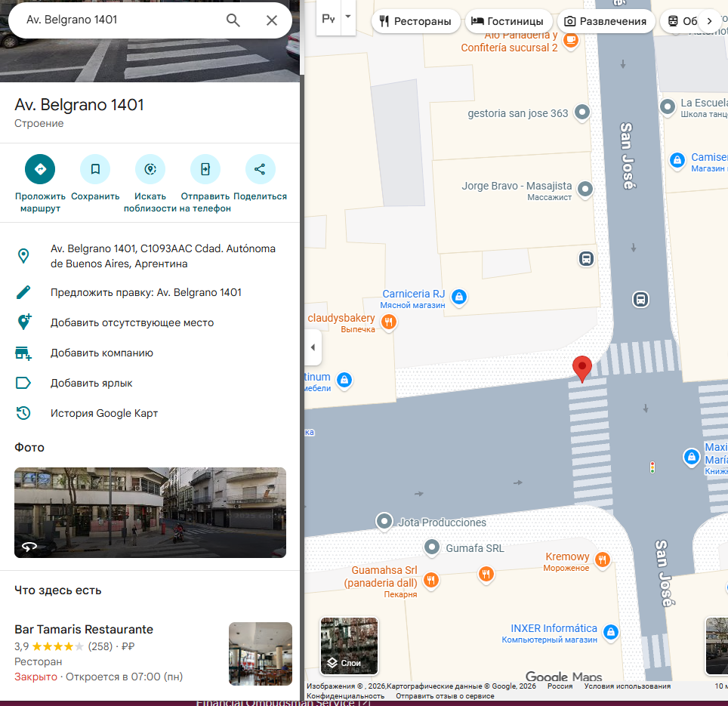This screenshot has height=706, width=728.
Task: Click the Ру keyboard input button
Action: click(329, 18)
